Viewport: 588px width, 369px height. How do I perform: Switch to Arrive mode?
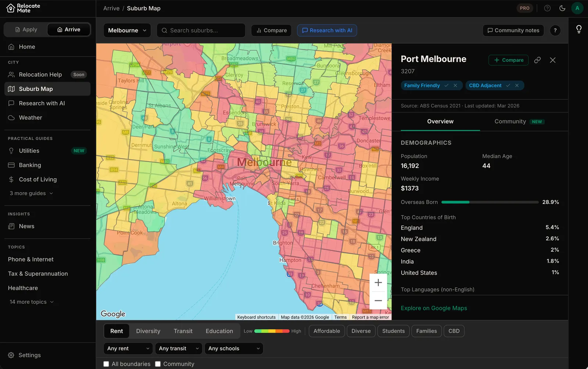coord(69,29)
